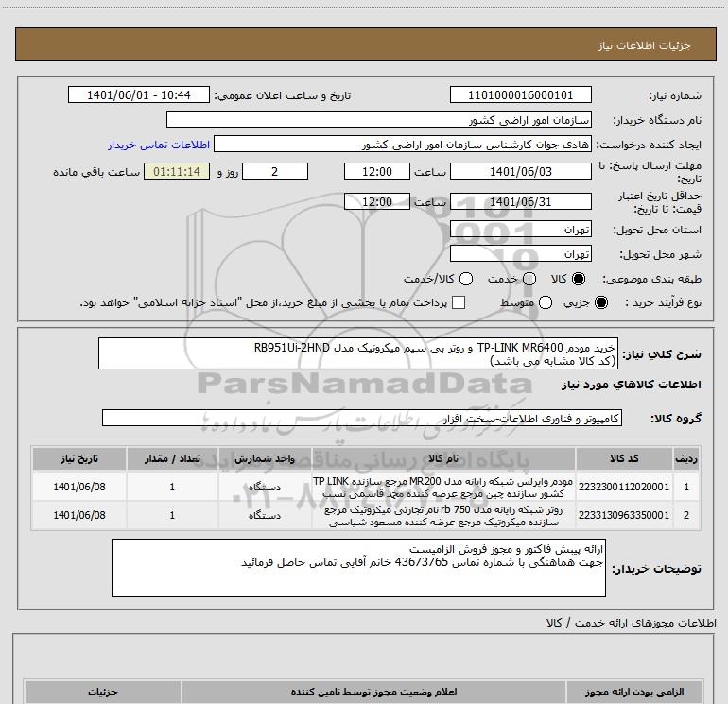Click the unit دستگاه in the MR200 modem row
Screen dimensions: 728x704
point(265,487)
